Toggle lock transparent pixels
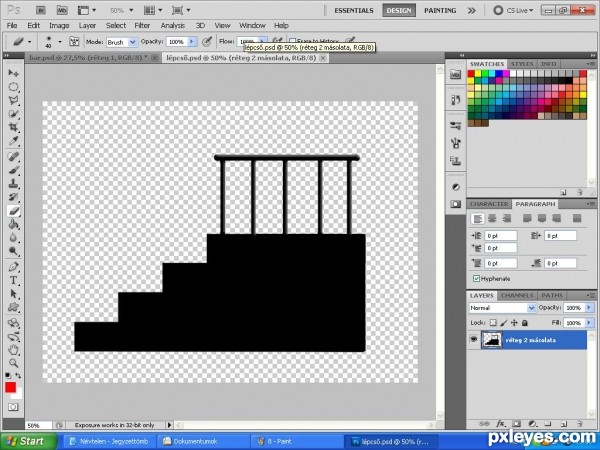The height and width of the screenshot is (450, 600). (x=493, y=323)
